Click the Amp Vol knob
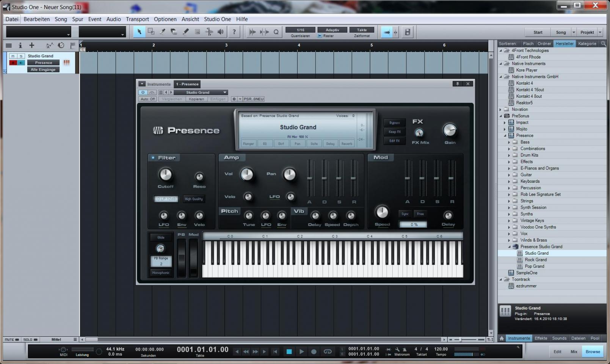 tap(247, 174)
